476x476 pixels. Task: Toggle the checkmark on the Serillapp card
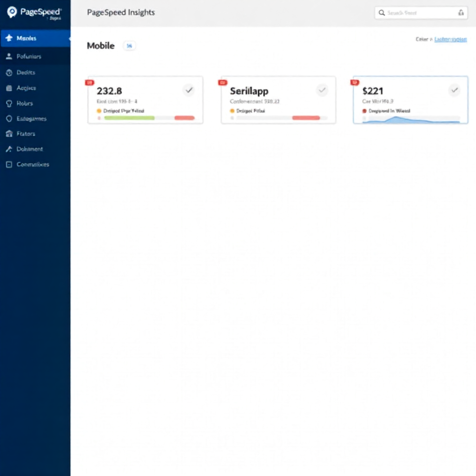click(x=322, y=90)
